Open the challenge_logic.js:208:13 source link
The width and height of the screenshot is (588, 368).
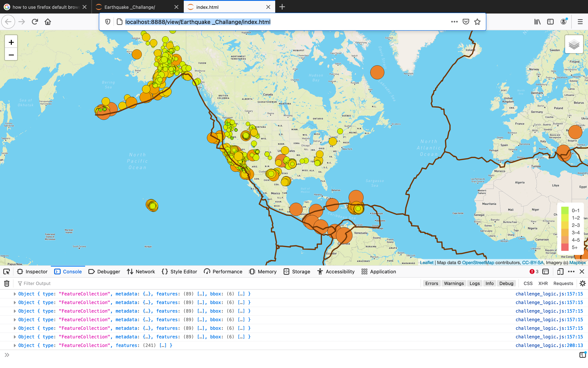coord(549,345)
